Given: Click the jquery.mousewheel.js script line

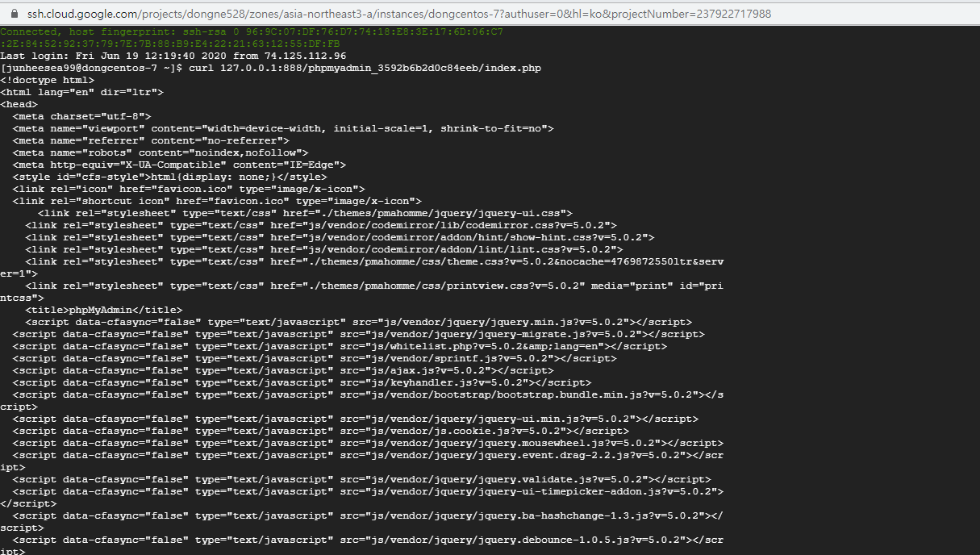Looking at the screenshot, I should 368,443.
